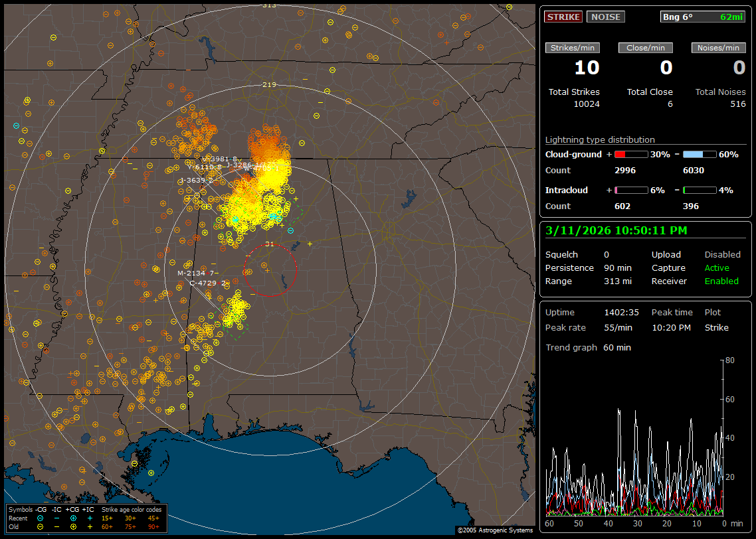Click the old +IC plus legend symbol

tap(89, 526)
